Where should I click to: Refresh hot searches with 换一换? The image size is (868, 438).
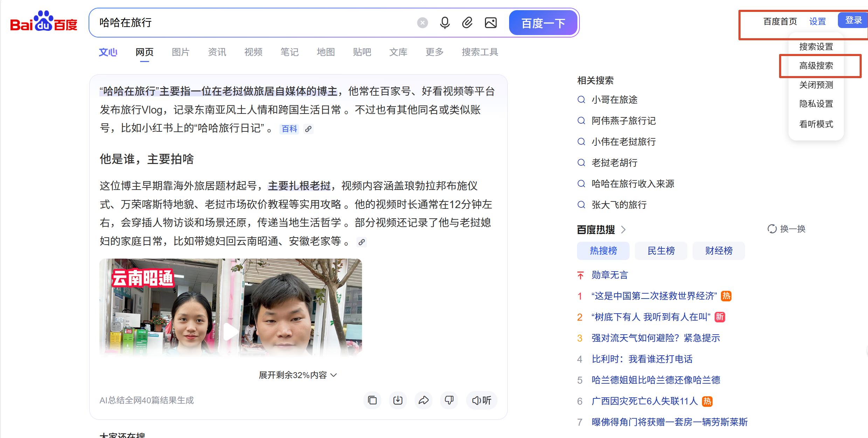coord(786,229)
